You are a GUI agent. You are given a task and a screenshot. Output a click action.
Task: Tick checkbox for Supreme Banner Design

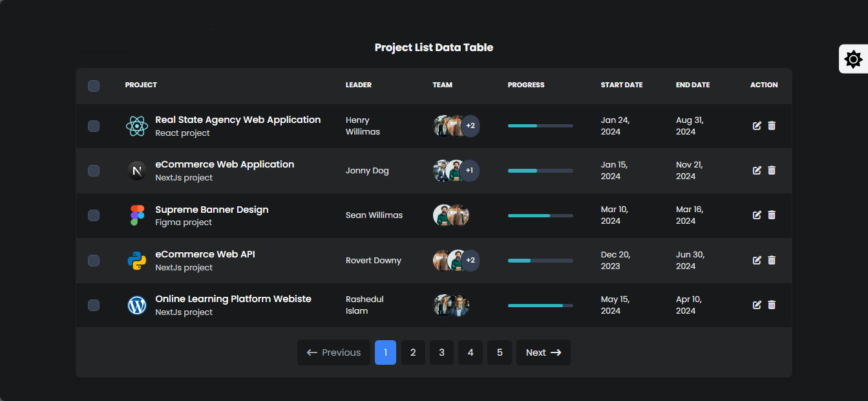pos(94,215)
